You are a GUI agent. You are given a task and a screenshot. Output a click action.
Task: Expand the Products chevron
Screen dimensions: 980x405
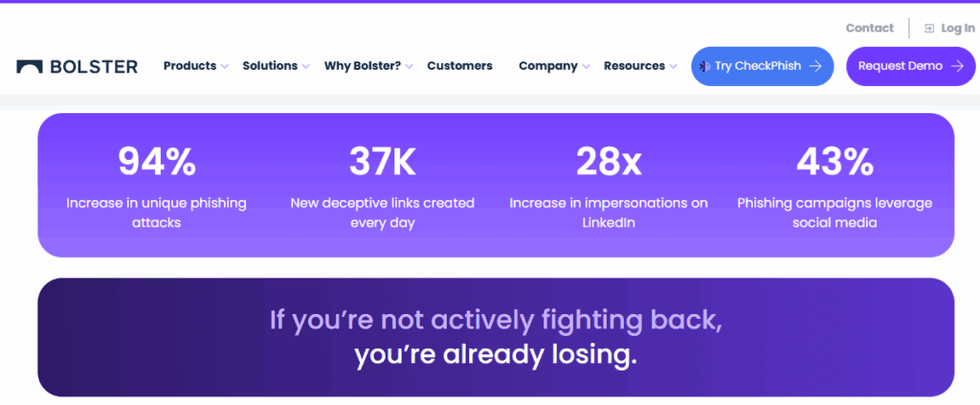coord(225,66)
